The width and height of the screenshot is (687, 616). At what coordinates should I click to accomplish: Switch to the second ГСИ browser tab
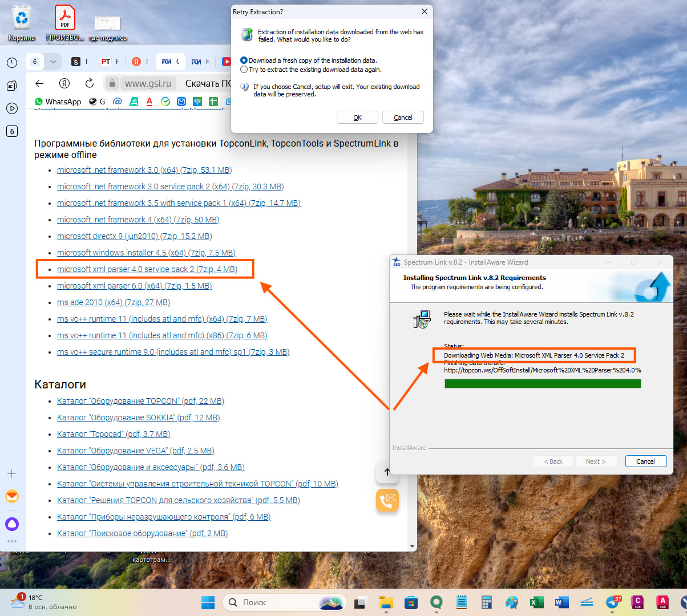click(x=200, y=62)
